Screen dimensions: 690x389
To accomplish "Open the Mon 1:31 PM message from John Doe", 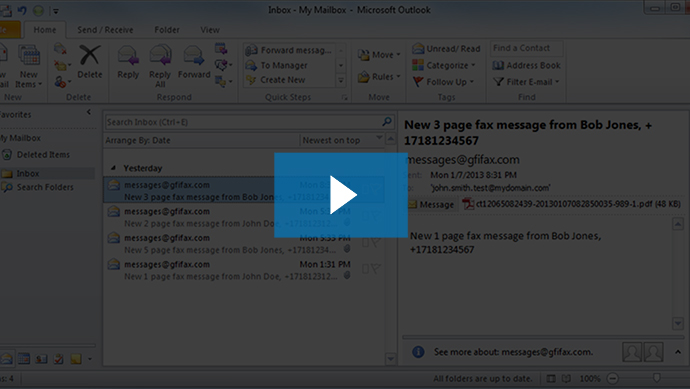I will [243, 270].
